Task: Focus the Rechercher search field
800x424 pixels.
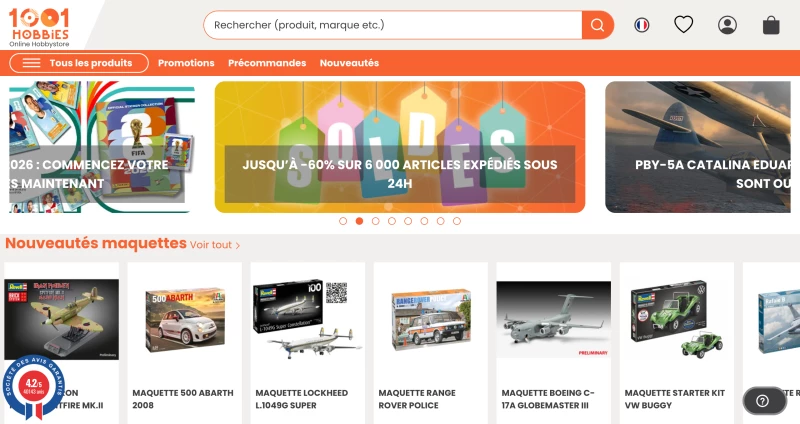Action: pos(392,25)
